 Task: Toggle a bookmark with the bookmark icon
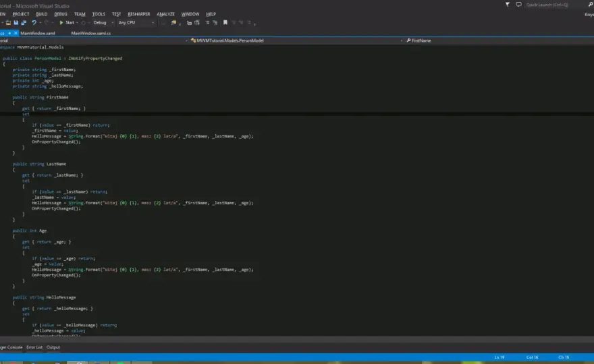[x=225, y=23]
